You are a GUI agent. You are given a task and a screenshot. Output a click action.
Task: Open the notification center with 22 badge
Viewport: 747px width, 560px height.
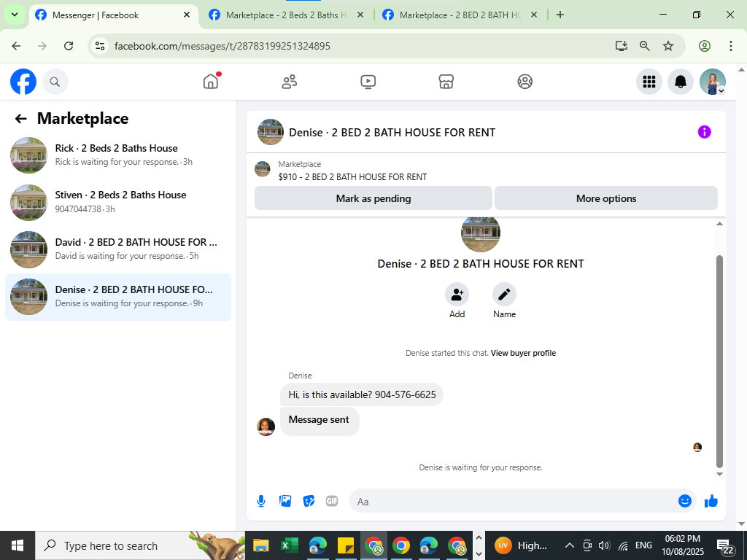[x=724, y=546]
